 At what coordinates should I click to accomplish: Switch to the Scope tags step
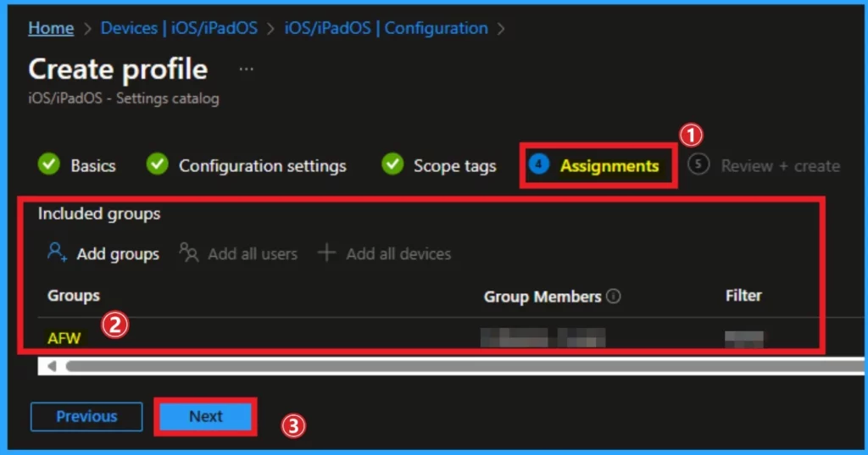pos(454,165)
